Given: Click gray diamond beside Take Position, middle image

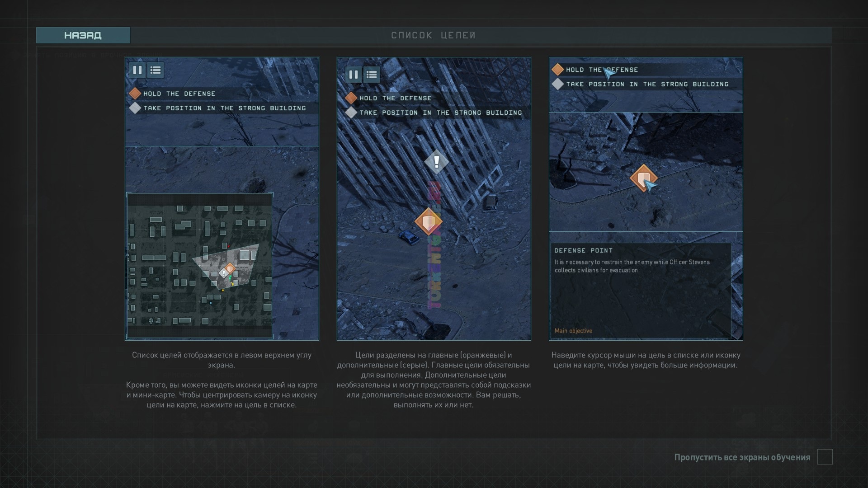Looking at the screenshot, I should coord(351,113).
